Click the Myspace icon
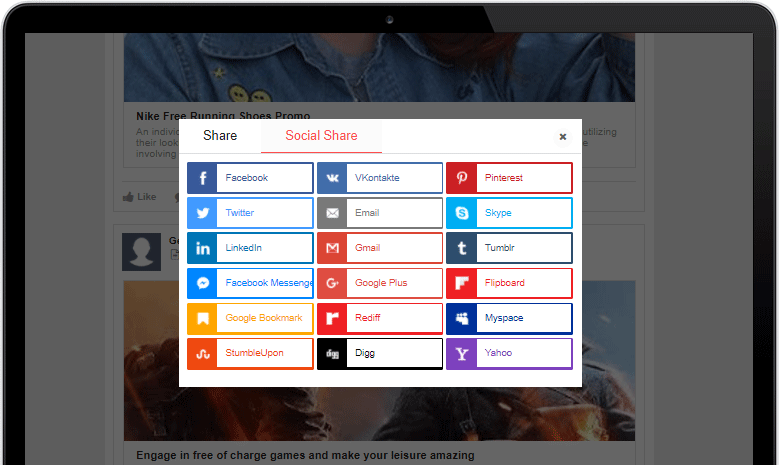The image size is (779, 465). [x=462, y=318]
